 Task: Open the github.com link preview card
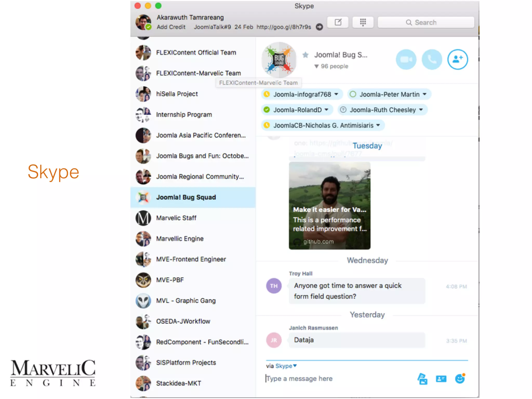tap(330, 206)
